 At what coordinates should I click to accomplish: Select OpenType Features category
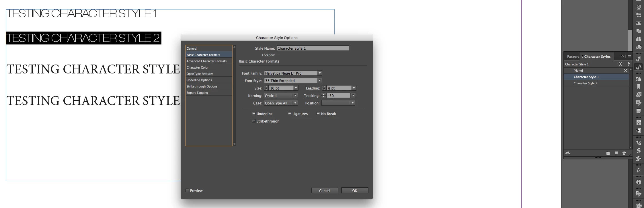[x=209, y=74]
